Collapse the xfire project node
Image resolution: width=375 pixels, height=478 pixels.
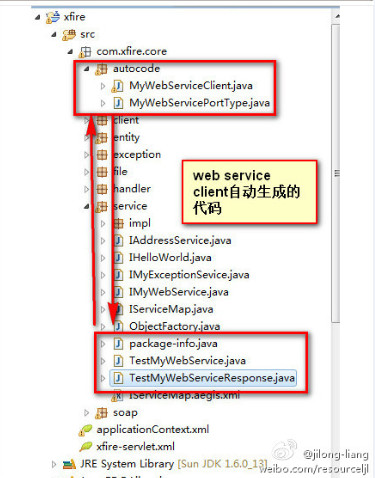point(38,17)
